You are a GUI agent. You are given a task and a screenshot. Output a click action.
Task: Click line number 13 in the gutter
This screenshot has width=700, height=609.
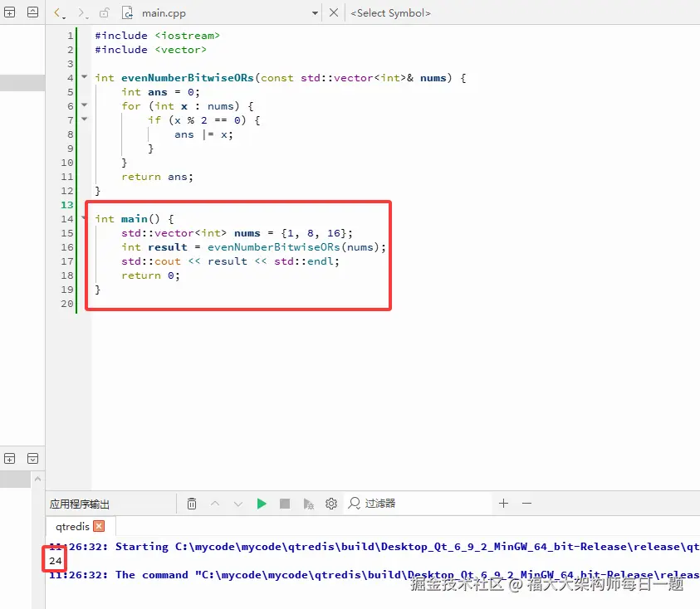coord(67,204)
